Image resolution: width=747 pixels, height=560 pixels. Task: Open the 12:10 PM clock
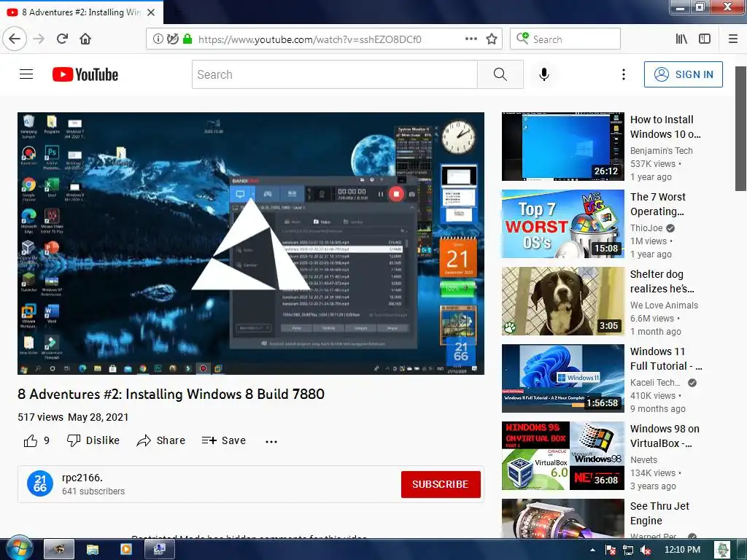coord(682,550)
